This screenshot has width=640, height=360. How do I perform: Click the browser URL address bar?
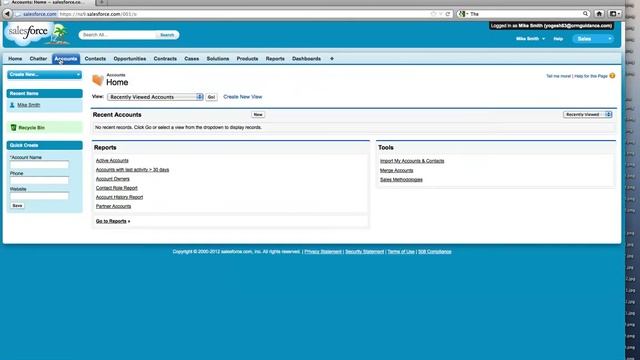(233, 14)
